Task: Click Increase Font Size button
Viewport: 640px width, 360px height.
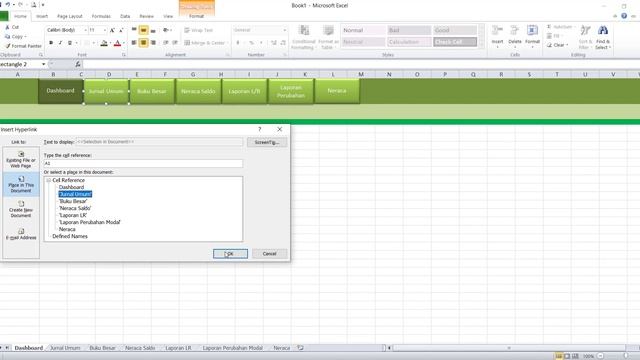Action: coord(112,30)
